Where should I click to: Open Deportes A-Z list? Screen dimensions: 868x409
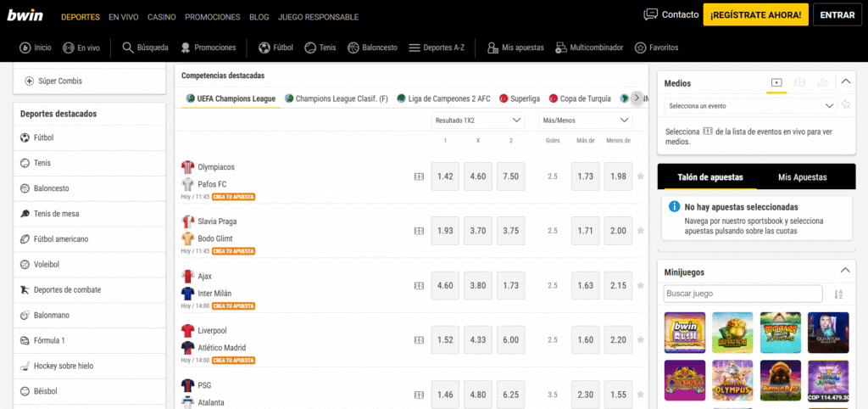point(437,48)
